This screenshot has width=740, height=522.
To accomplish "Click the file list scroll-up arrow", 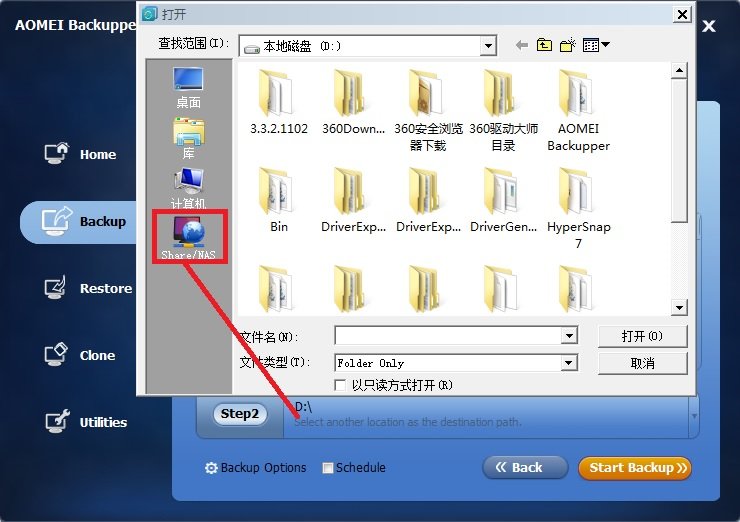I will click(x=679, y=70).
